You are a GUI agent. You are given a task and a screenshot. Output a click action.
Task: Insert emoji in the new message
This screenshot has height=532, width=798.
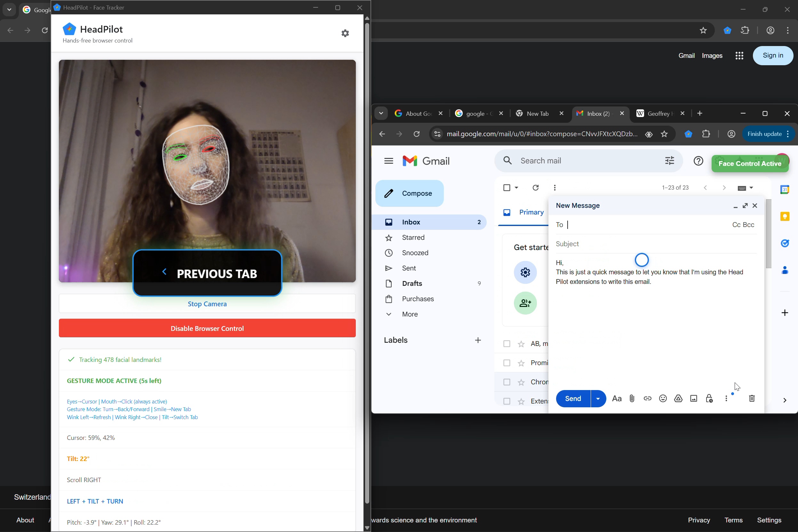[663, 399]
